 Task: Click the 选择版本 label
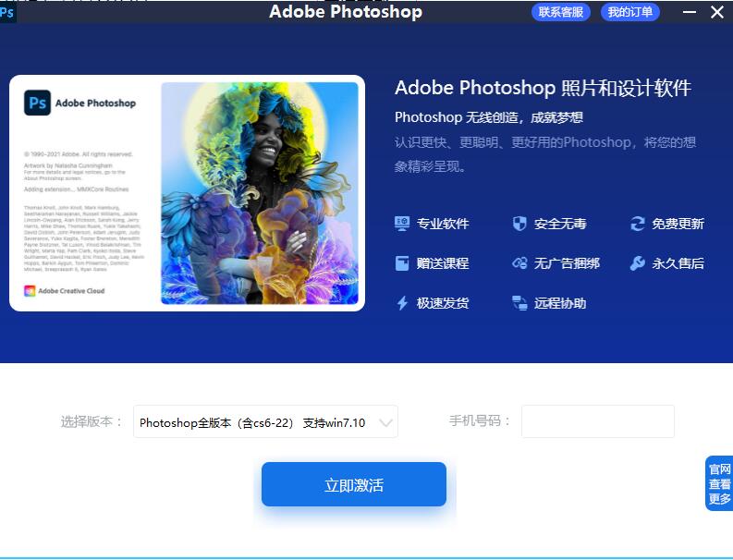click(92, 421)
